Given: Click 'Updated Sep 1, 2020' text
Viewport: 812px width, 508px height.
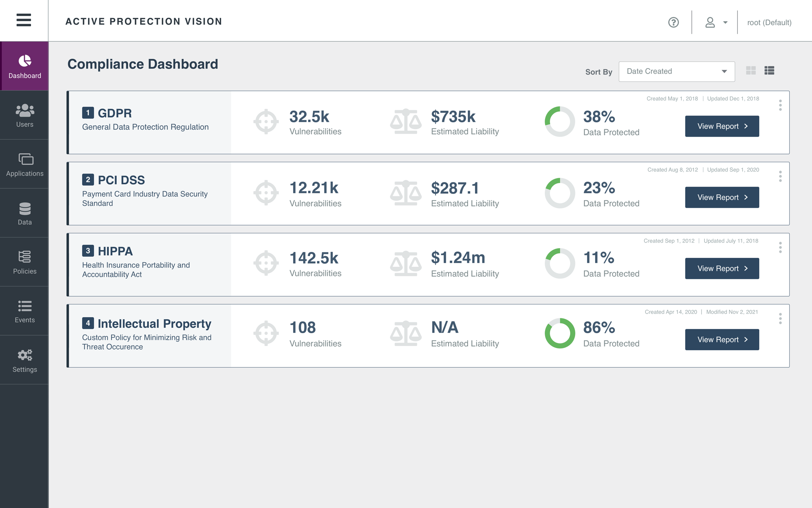Looking at the screenshot, I should pyautogui.click(x=733, y=170).
